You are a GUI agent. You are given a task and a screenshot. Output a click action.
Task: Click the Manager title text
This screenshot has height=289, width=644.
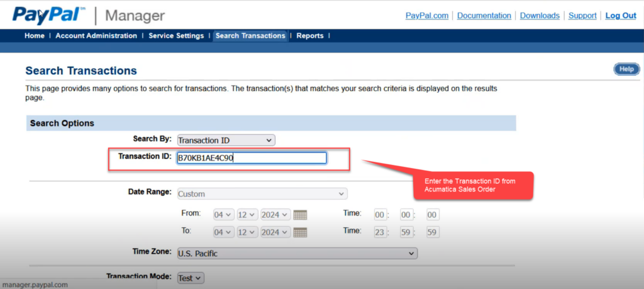click(x=135, y=16)
